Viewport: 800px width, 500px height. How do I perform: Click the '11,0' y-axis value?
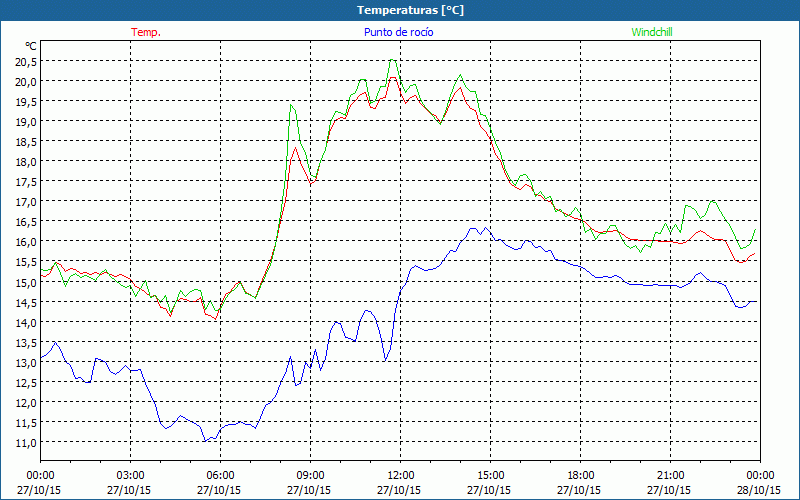click(x=26, y=442)
